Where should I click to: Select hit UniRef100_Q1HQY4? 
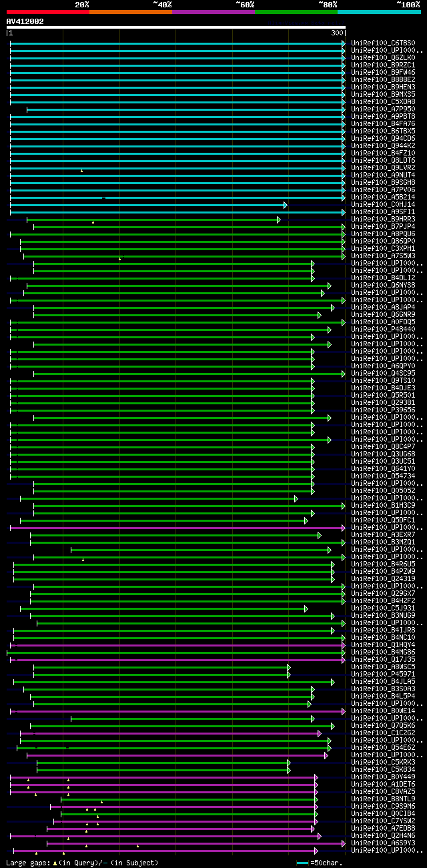(x=383, y=645)
